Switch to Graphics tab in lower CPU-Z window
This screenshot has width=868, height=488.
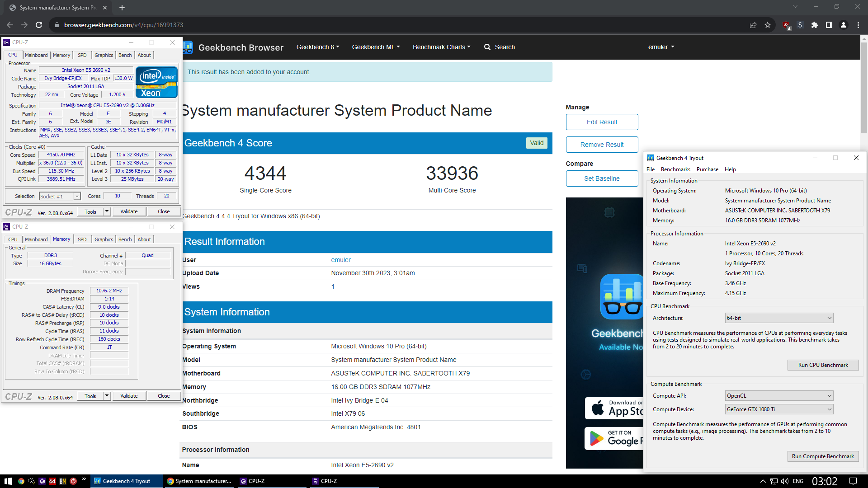[x=104, y=239]
